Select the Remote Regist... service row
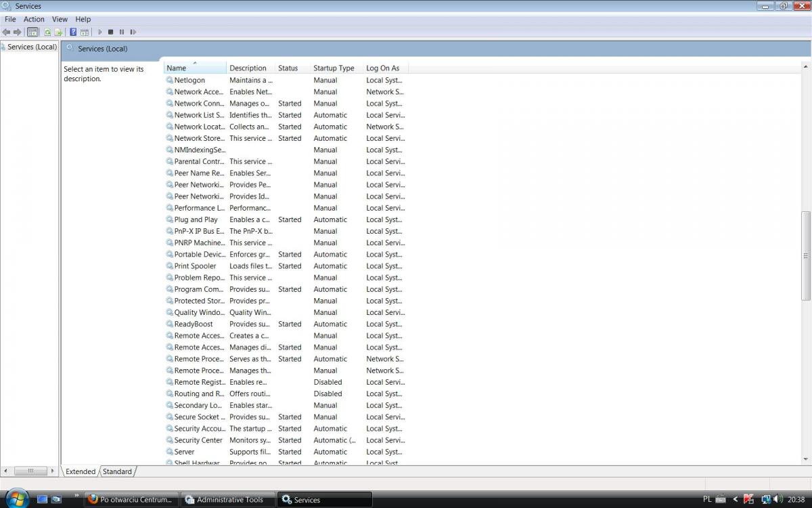812x508 pixels. coord(286,382)
